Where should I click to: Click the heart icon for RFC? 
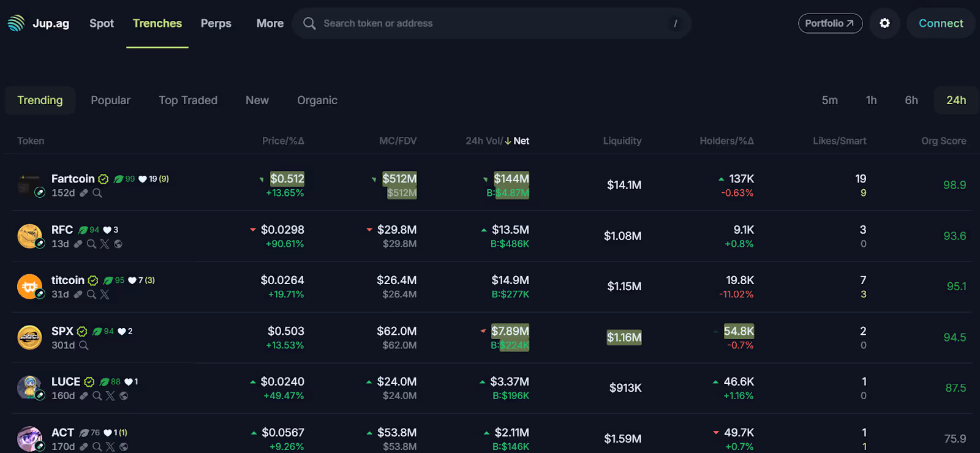[107, 230]
